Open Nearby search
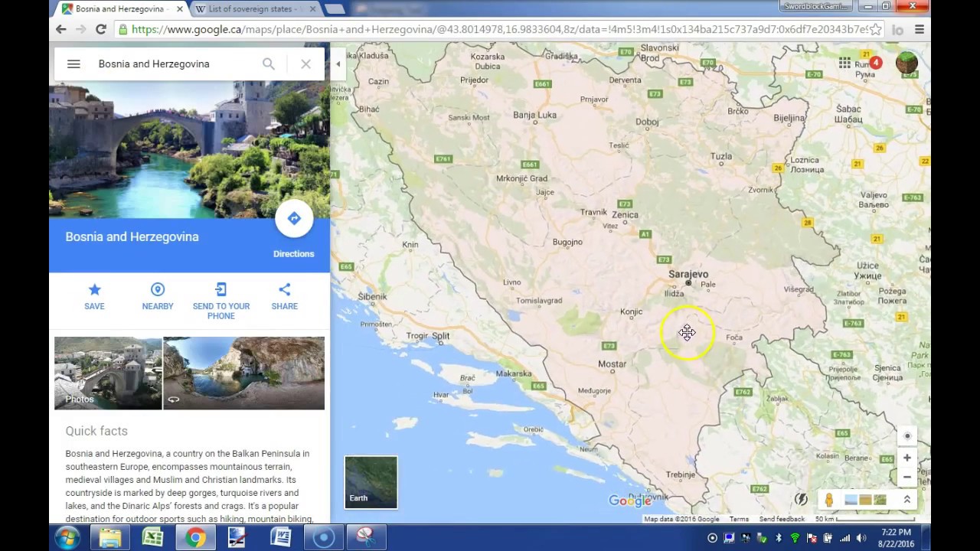980x551 pixels. point(158,296)
